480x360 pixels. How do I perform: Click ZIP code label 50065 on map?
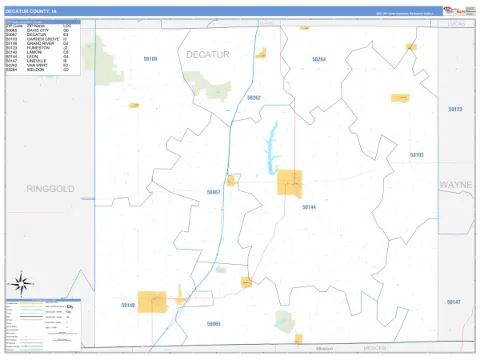213,324
